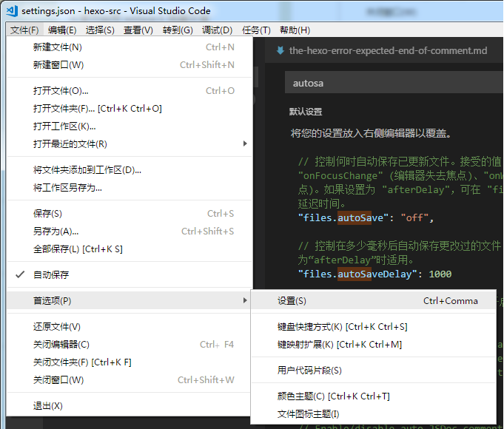Select 关闭编辑器(C) menu entry

130,345
